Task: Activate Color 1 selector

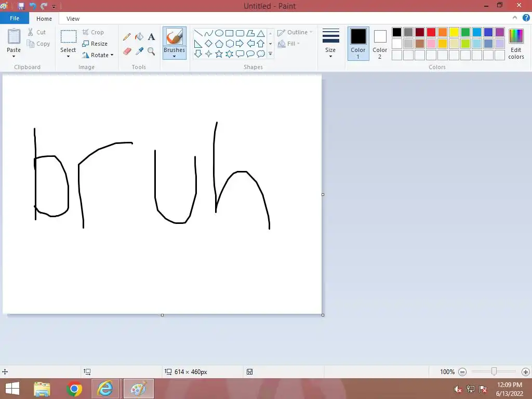Action: 358,44
